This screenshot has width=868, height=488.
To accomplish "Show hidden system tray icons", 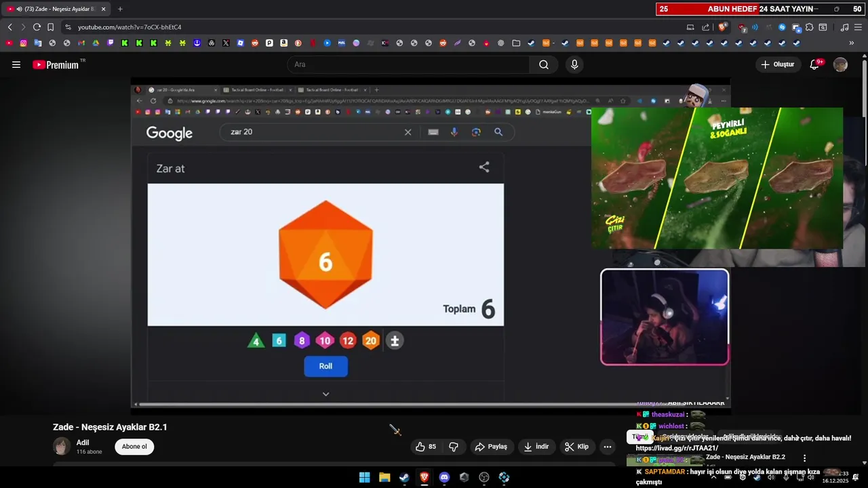I will pos(713,477).
